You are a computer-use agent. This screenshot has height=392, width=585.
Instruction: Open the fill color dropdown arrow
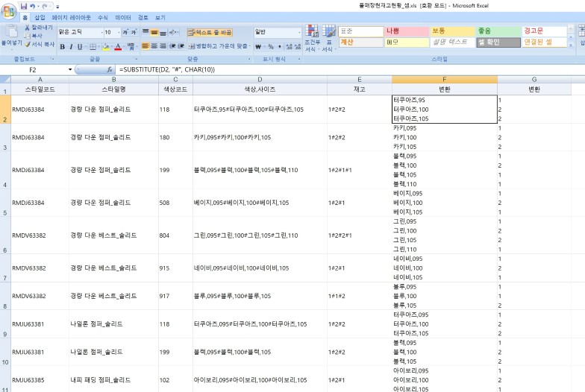[112, 46]
